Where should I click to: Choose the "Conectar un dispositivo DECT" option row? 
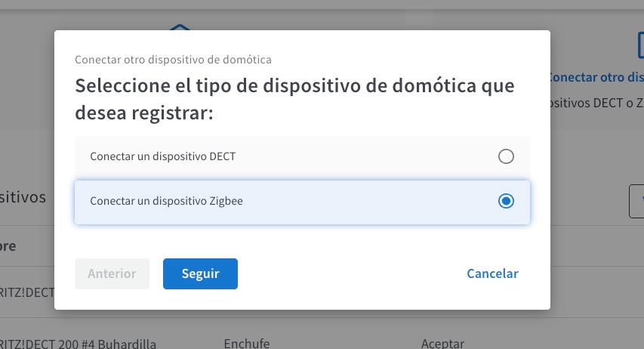(302, 156)
